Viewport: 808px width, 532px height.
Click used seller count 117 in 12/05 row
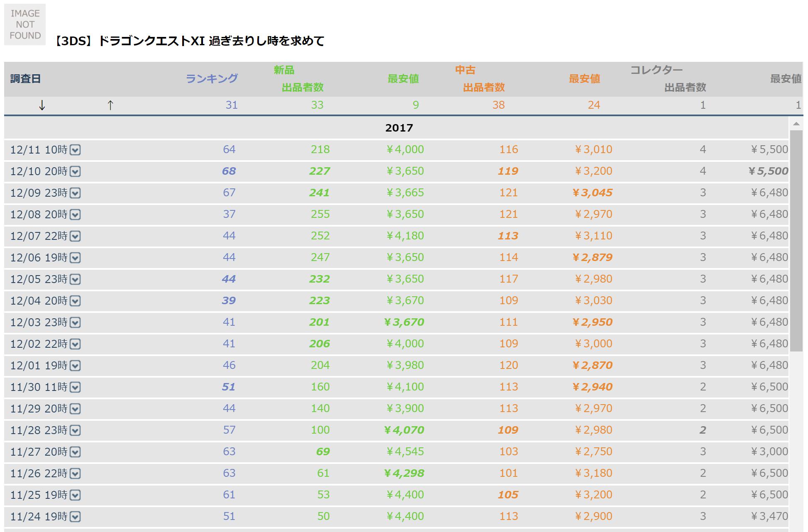click(x=509, y=279)
